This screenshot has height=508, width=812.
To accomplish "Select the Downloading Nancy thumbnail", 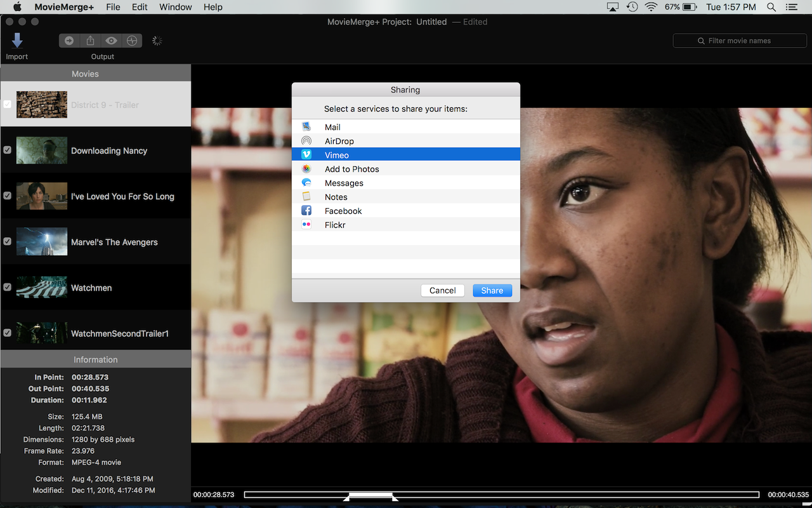I will pyautogui.click(x=42, y=150).
